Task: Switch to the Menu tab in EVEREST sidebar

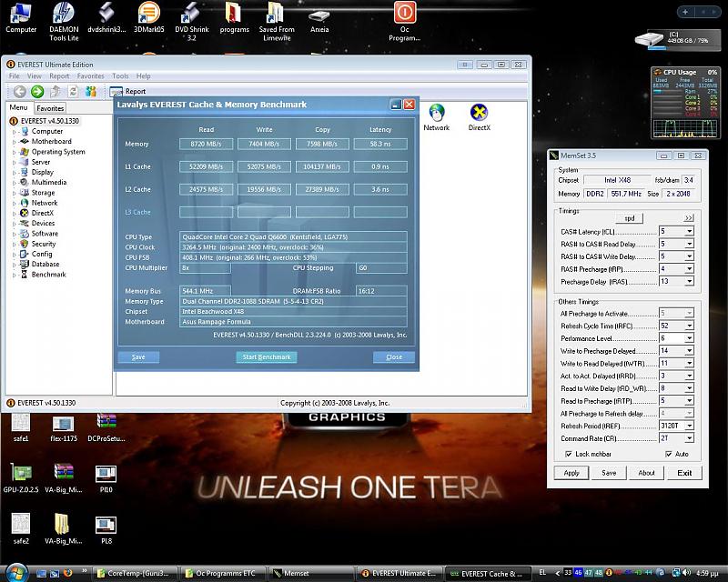Action: tap(18, 107)
